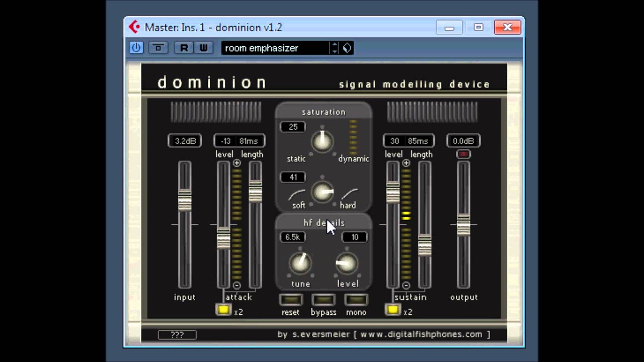Viewport: 644px width, 362px height.
Task: Click the 'hf details' section header
Action: (324, 223)
